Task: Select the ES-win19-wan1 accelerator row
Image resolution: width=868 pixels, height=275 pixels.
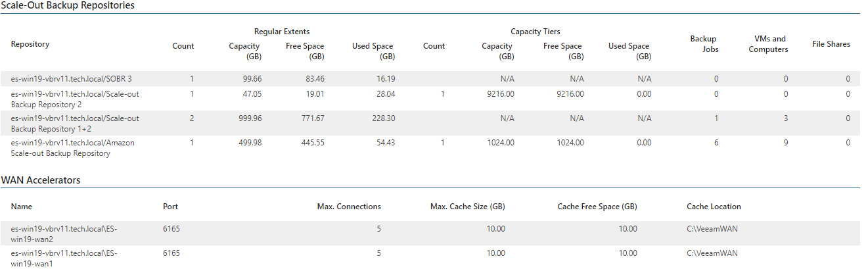Action: [x=430, y=257]
